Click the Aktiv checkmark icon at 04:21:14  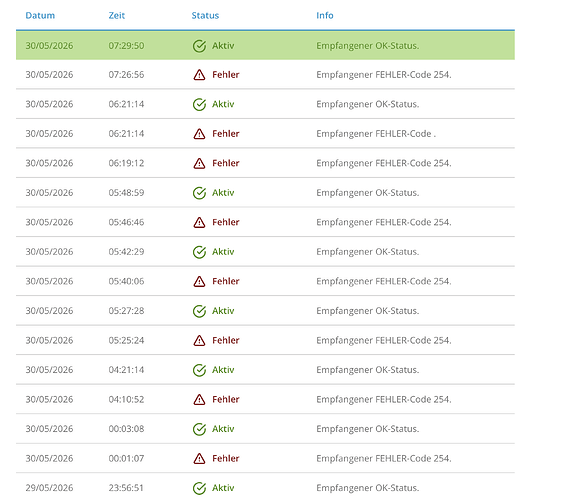click(x=199, y=370)
